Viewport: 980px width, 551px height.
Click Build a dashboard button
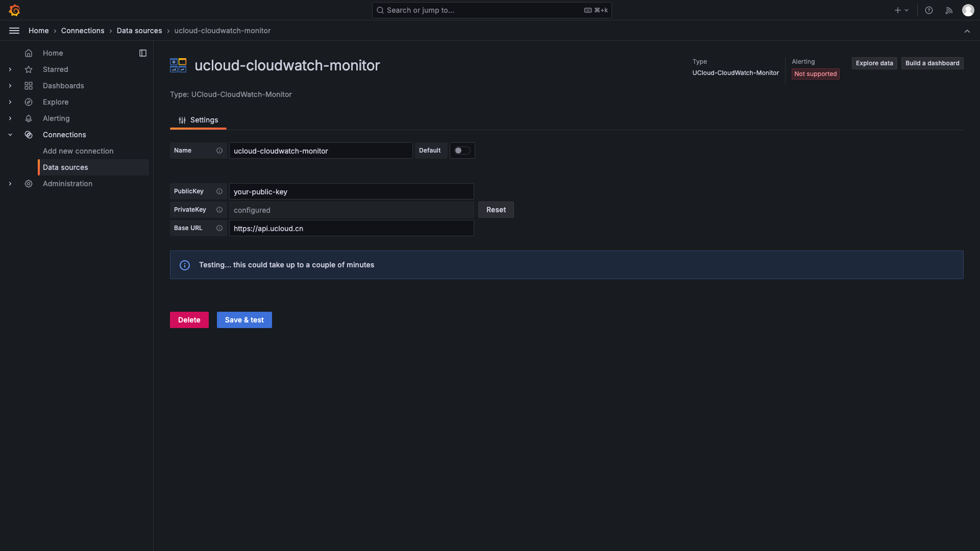933,63
